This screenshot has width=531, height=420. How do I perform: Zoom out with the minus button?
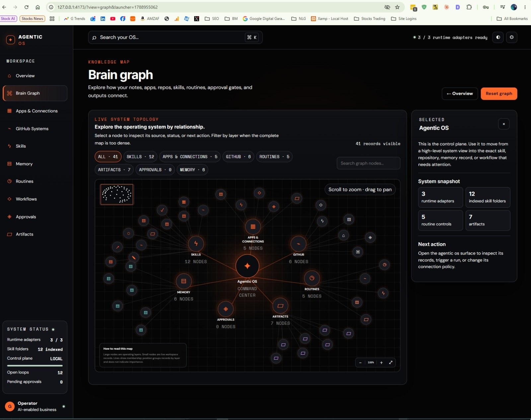click(x=360, y=363)
